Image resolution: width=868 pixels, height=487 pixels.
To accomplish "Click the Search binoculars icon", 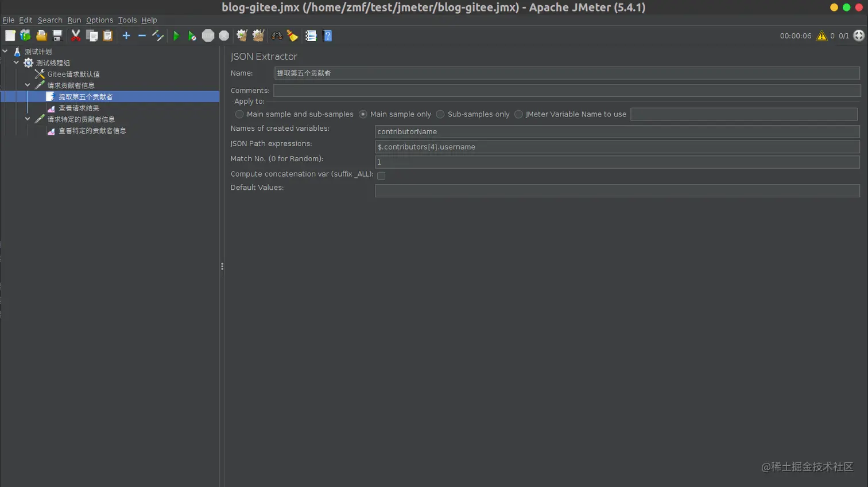I will pyautogui.click(x=277, y=36).
